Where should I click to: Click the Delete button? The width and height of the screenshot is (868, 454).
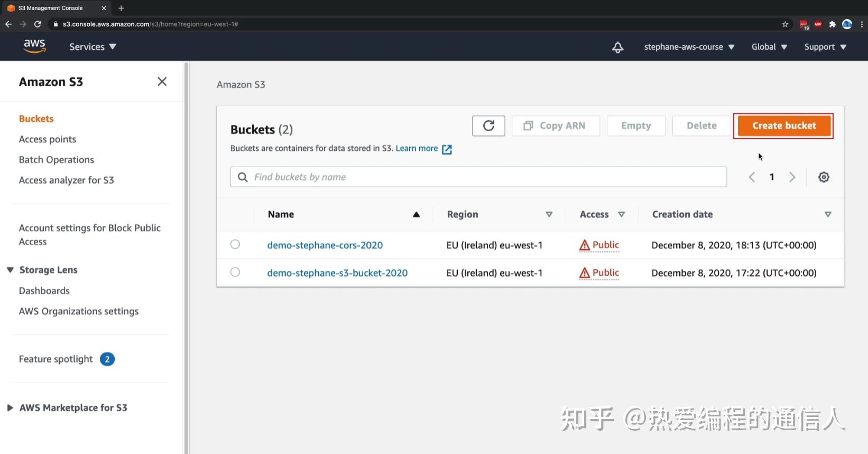pyautogui.click(x=701, y=126)
